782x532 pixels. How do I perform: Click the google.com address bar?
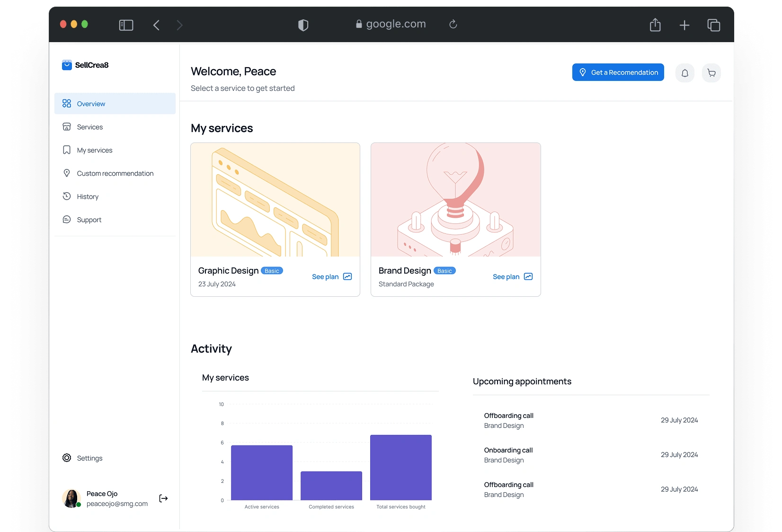396,24
